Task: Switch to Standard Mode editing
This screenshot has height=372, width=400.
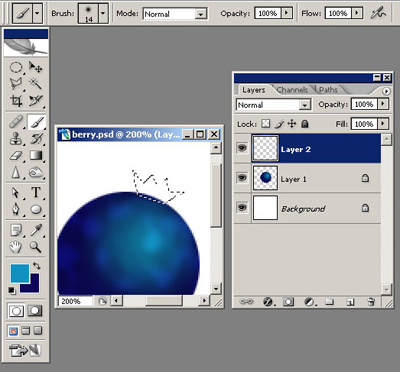Action: point(16,311)
